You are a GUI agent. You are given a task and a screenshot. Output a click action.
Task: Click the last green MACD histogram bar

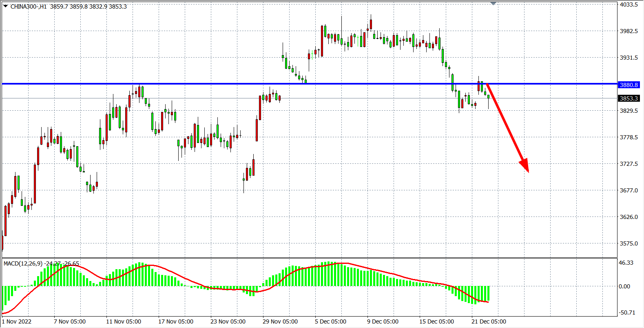[488, 294]
